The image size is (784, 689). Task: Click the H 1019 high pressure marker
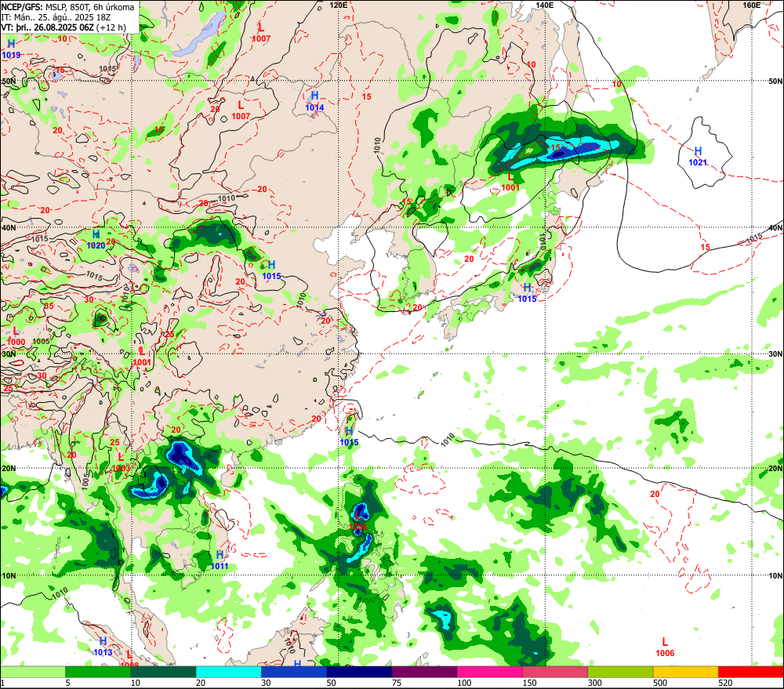[11, 49]
